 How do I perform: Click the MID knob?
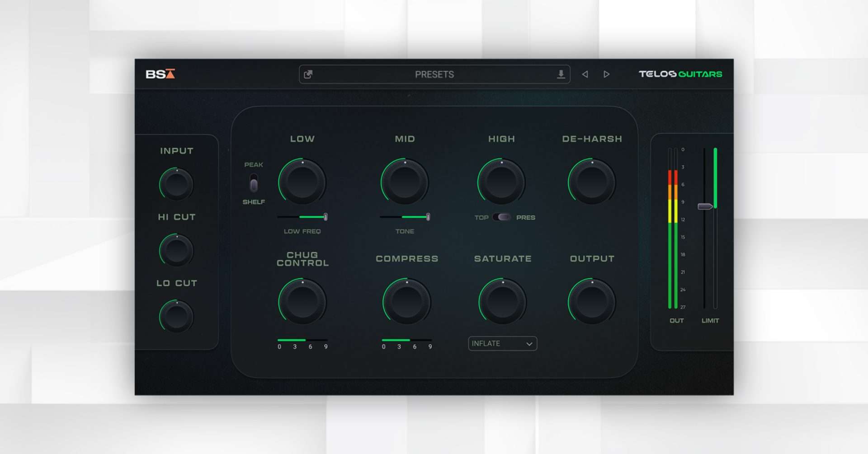405,182
